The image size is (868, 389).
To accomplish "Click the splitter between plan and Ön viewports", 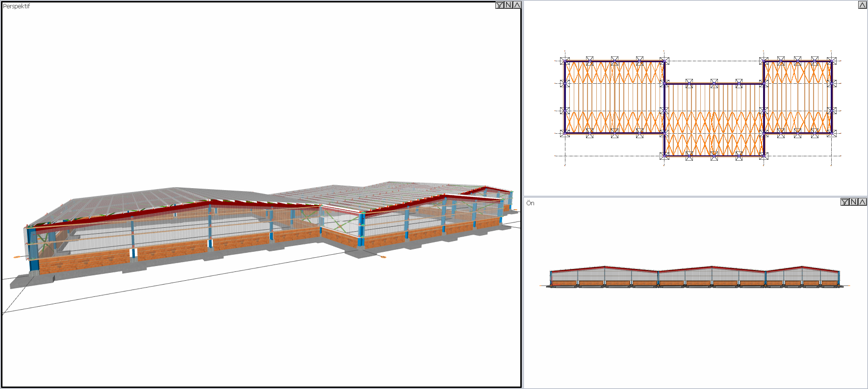I will (695, 196).
